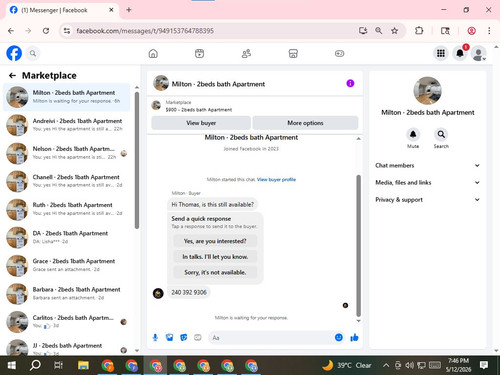Screen dimensions: 500x375
Task: Open the Gaming icon in top navigation
Action: click(x=339, y=53)
